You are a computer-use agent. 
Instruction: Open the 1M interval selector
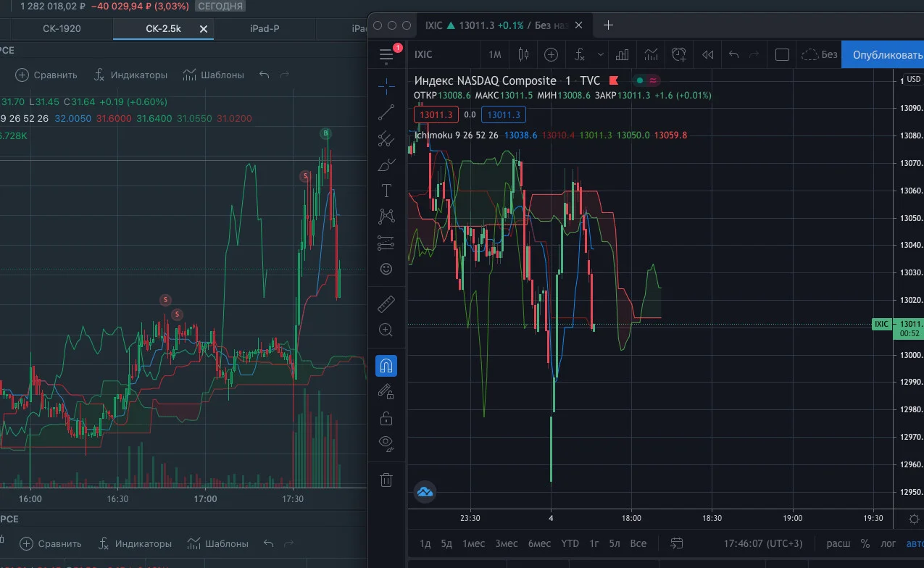495,54
